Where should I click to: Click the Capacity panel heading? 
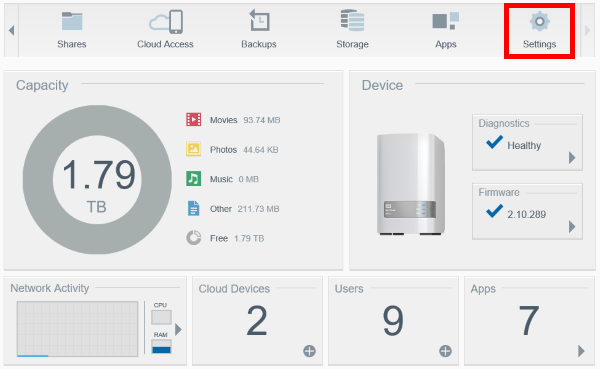(42, 85)
